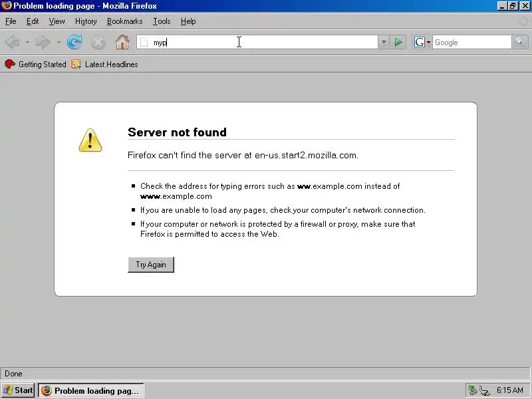The image size is (532, 399).
Task: Go to the Home page
Action: click(122, 43)
